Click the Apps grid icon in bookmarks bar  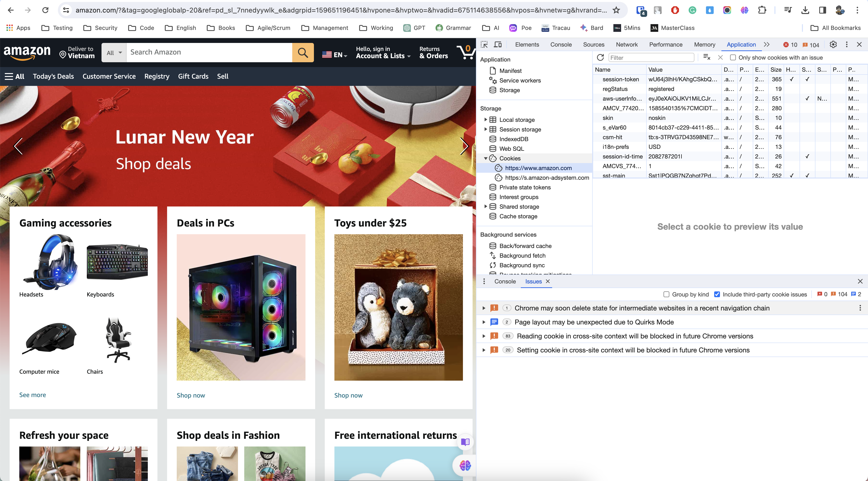pos(9,28)
